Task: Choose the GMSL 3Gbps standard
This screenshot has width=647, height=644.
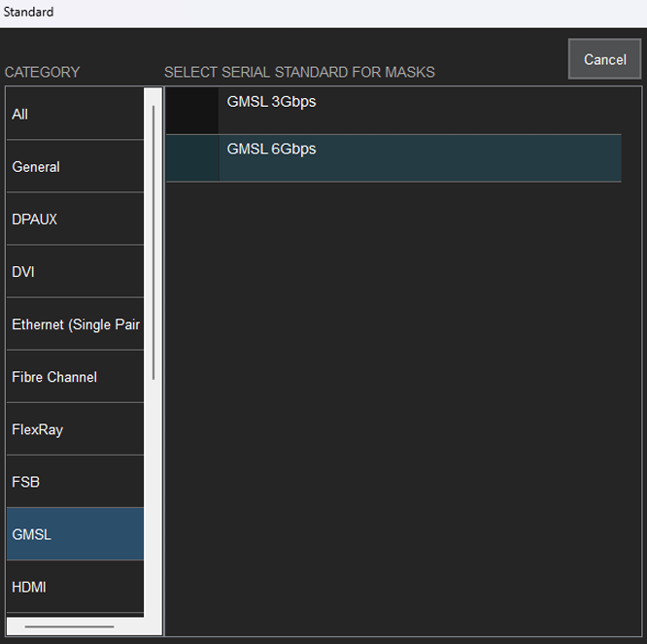Action: 393,111
